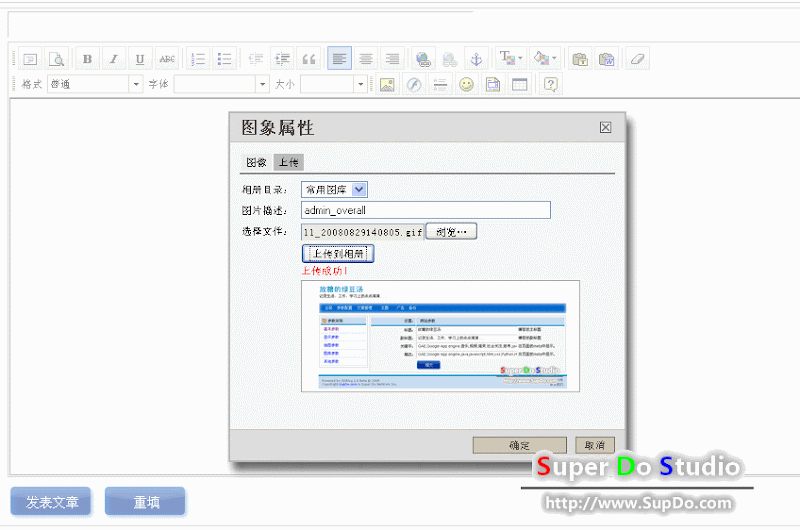Open smiley emoticon picker
Viewport: 800px width, 530px height.
[x=466, y=84]
